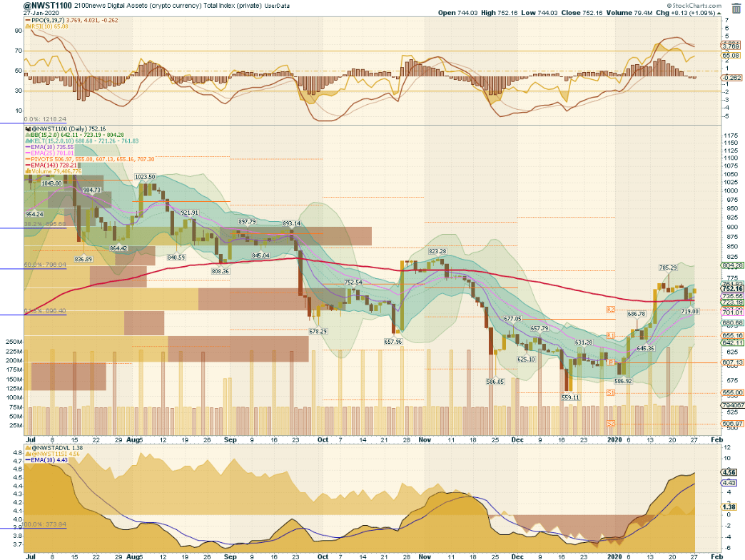Click the RSI(10) legend icon

26,27
